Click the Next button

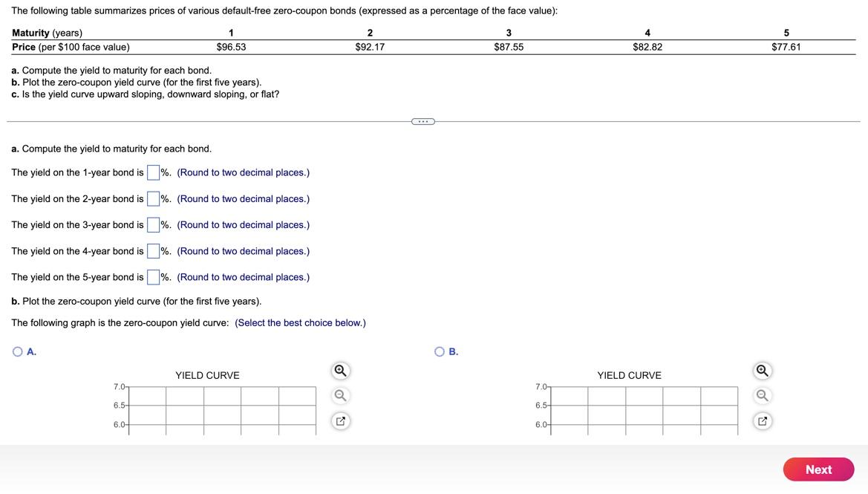point(818,469)
